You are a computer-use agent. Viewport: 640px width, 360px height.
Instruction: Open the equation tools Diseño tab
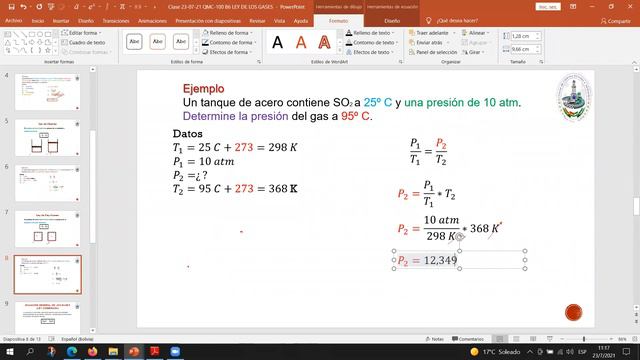(x=392, y=21)
